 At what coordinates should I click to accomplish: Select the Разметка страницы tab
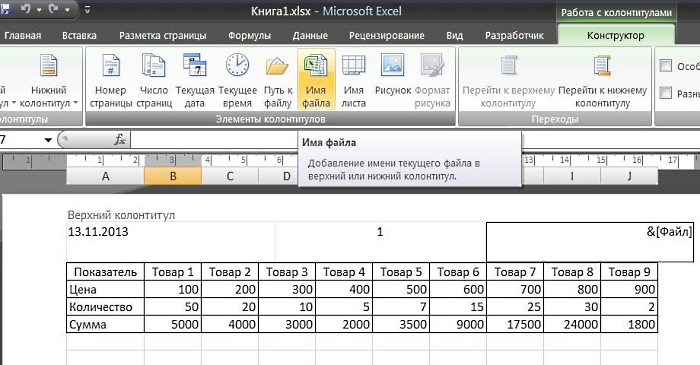click(162, 36)
